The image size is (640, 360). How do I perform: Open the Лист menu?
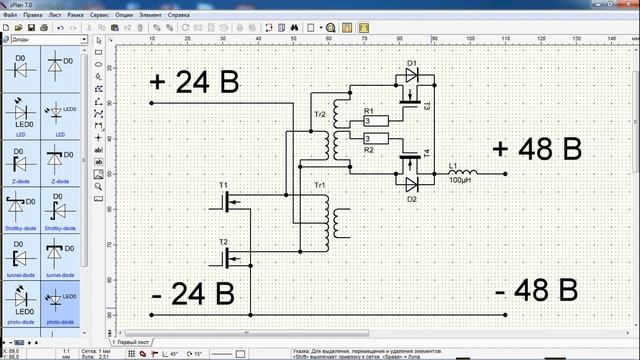point(55,15)
